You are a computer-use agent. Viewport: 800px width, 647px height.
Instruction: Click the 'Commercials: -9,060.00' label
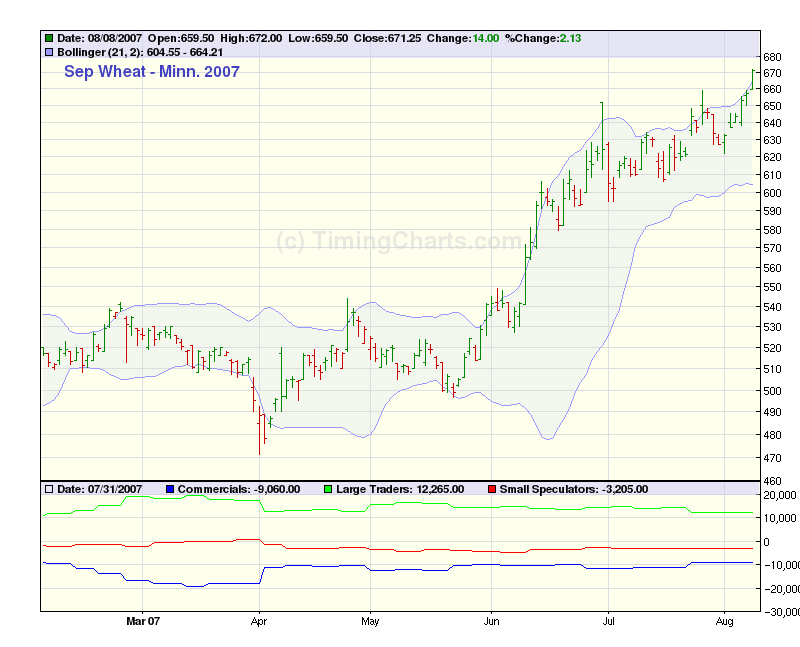(x=239, y=489)
